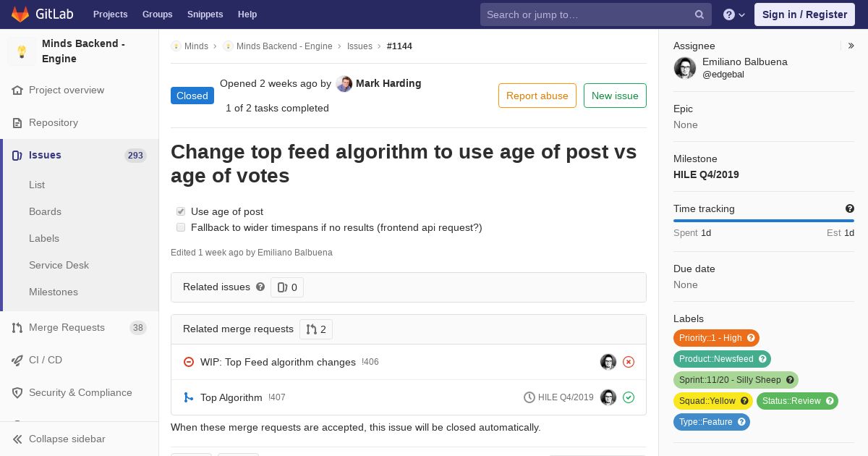This screenshot has height=456, width=868.
Task: Click the New issue button
Action: pos(615,96)
